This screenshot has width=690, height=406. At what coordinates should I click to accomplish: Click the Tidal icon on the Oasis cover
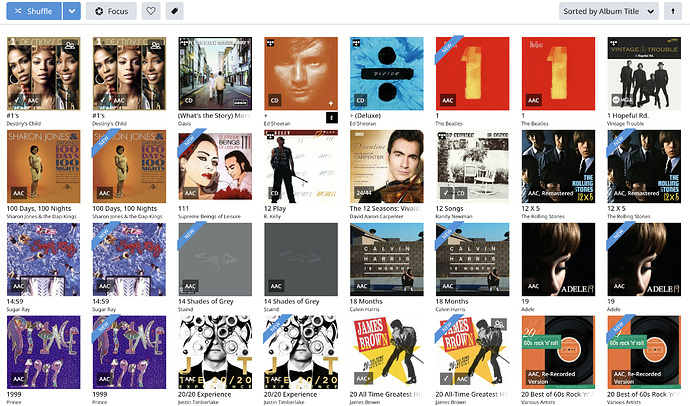pos(184,43)
